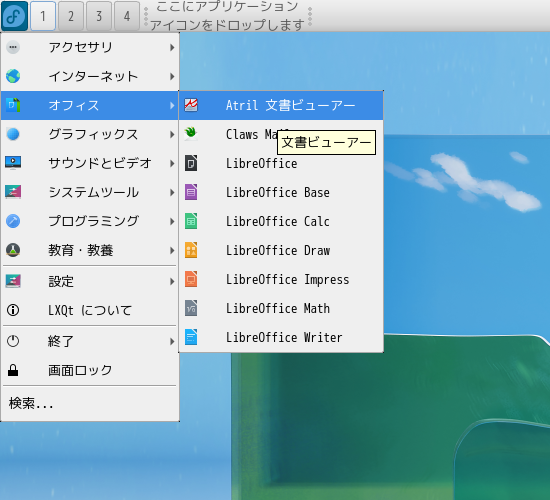Viewport: 550px width, 500px height.
Task: Select the オフィス menu category
Action: point(90,105)
